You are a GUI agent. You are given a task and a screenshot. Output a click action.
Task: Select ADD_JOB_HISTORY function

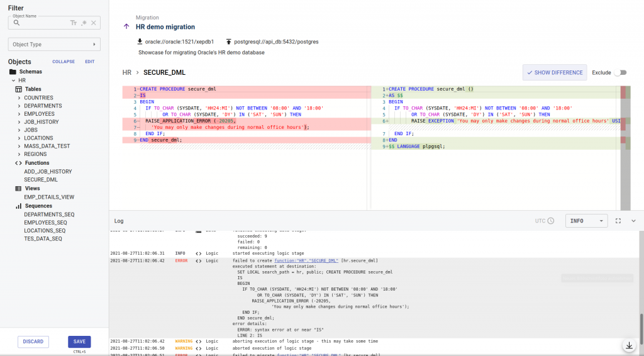coord(48,172)
